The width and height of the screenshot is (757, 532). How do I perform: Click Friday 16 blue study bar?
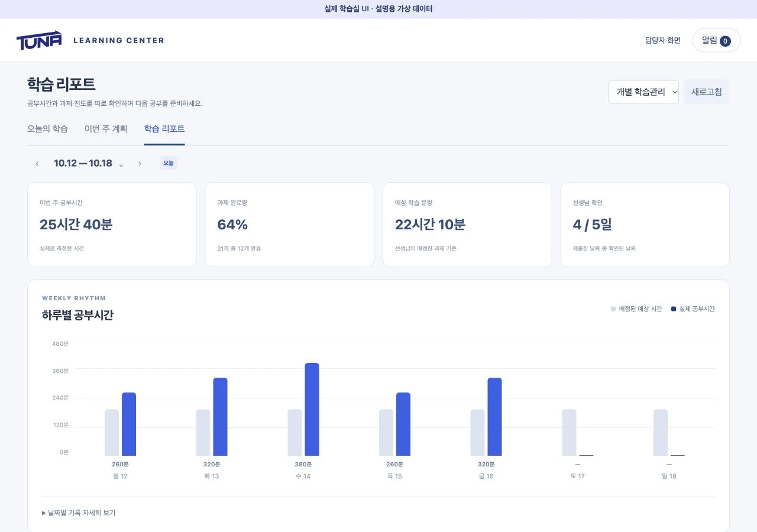coord(494,417)
